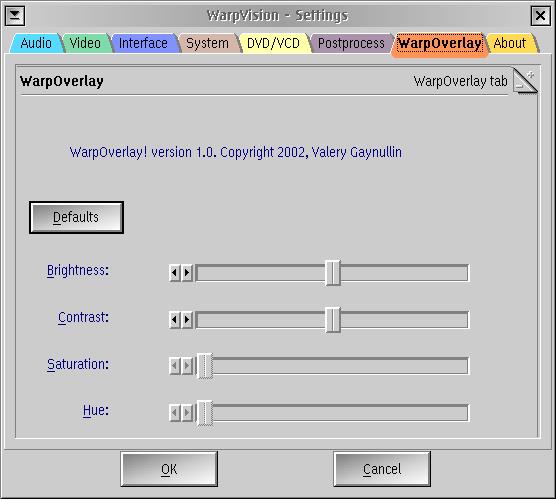Click the Brightness increase arrow
The height and width of the screenshot is (499, 556).
187,273
